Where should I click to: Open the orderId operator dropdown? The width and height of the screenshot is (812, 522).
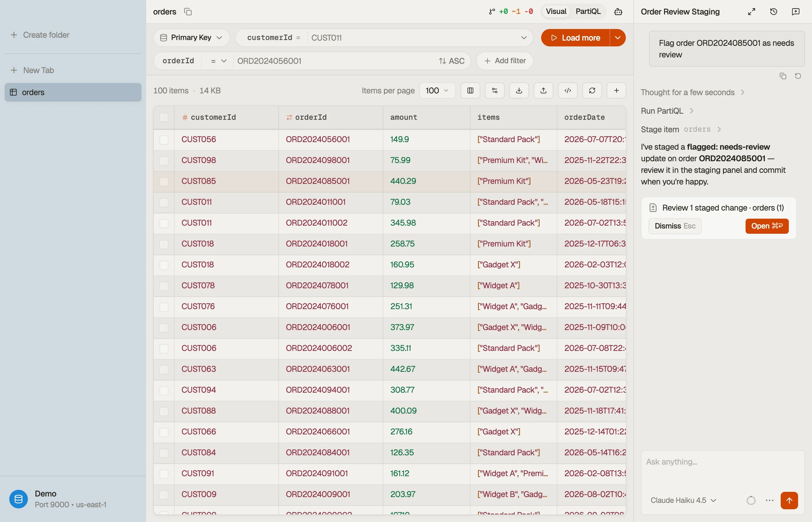pos(218,61)
